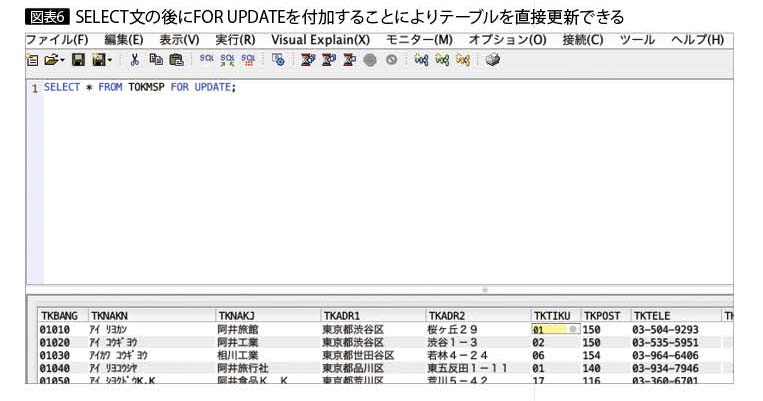Open the 接続(C) menu

pos(582,39)
